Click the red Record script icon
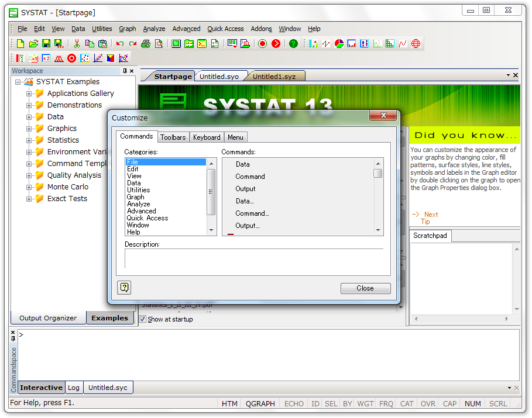532x418 pixels. 262,44
